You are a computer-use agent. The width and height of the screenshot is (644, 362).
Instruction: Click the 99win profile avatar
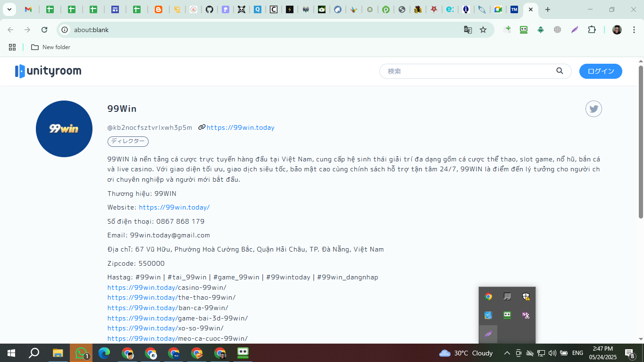pyautogui.click(x=64, y=129)
